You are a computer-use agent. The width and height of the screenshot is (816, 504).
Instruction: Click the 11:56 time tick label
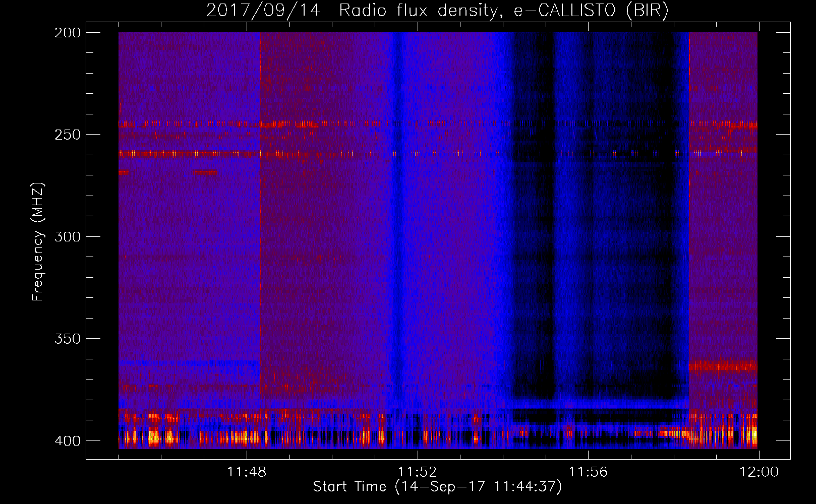pyautogui.click(x=588, y=472)
